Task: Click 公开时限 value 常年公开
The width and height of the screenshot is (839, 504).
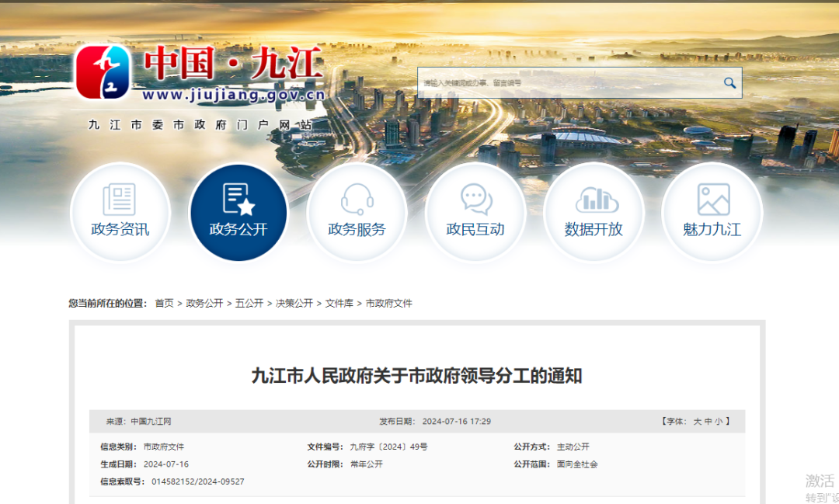Action: (x=367, y=464)
